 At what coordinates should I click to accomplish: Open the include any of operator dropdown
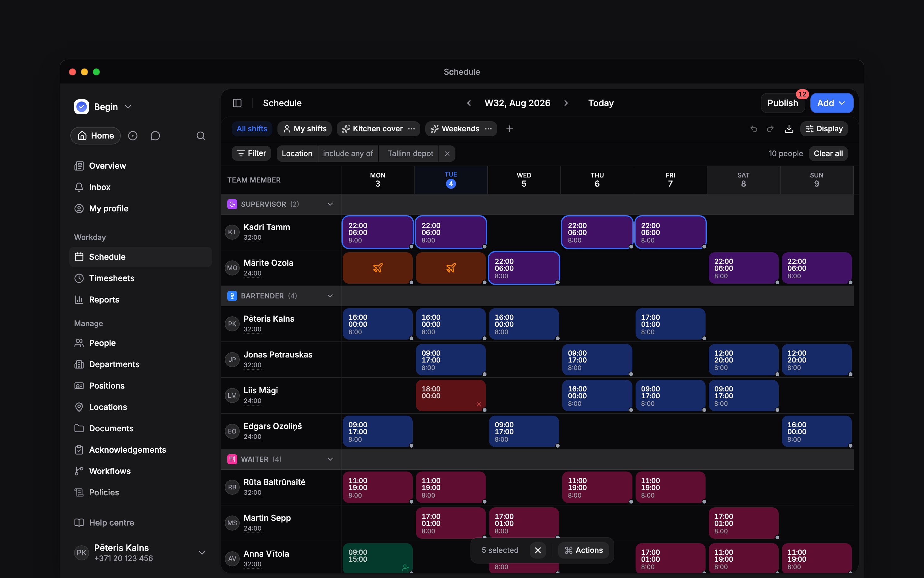click(348, 153)
